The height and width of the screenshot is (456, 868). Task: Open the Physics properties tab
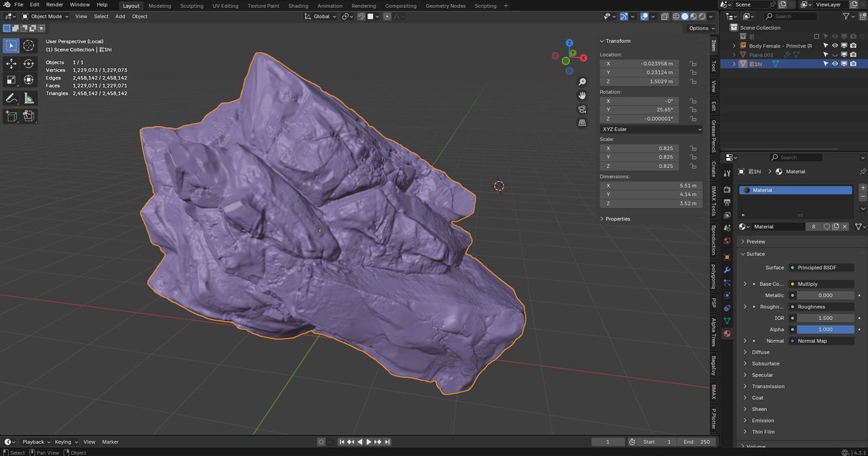click(727, 295)
